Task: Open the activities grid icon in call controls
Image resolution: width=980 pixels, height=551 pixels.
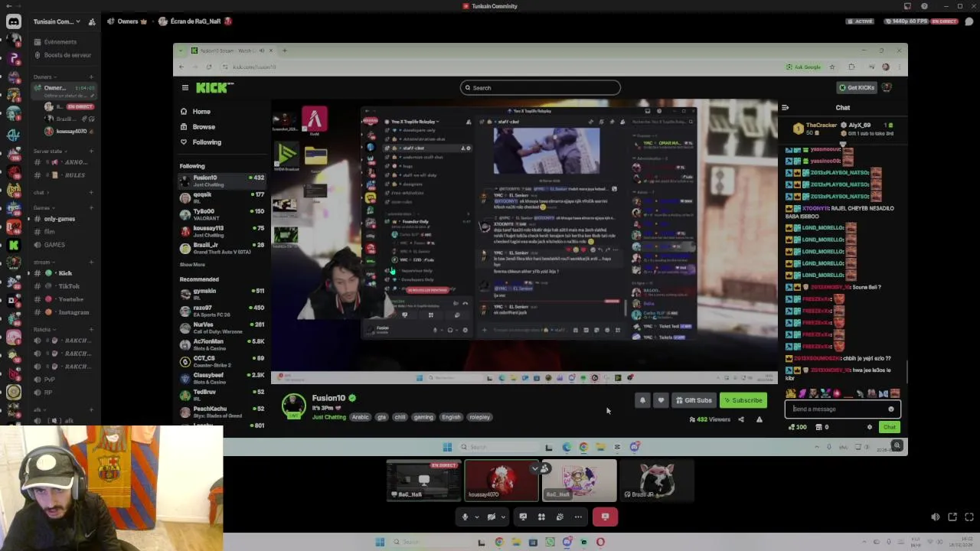Action: [x=541, y=517]
